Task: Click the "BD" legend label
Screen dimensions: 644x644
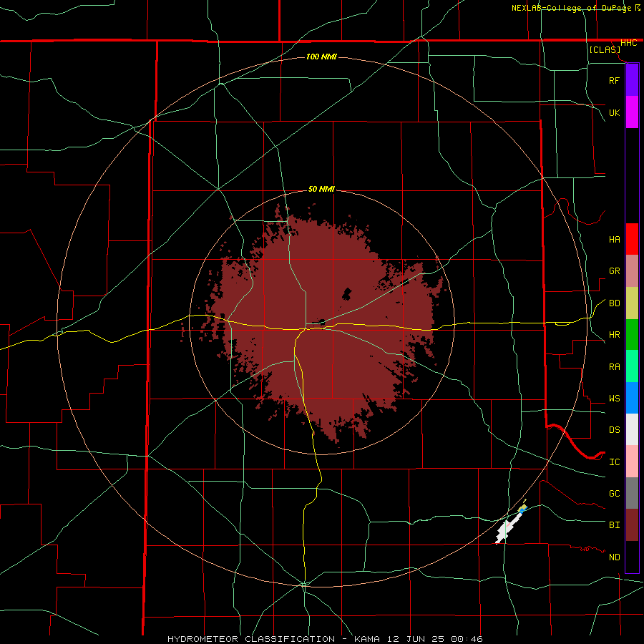Action: point(614,303)
